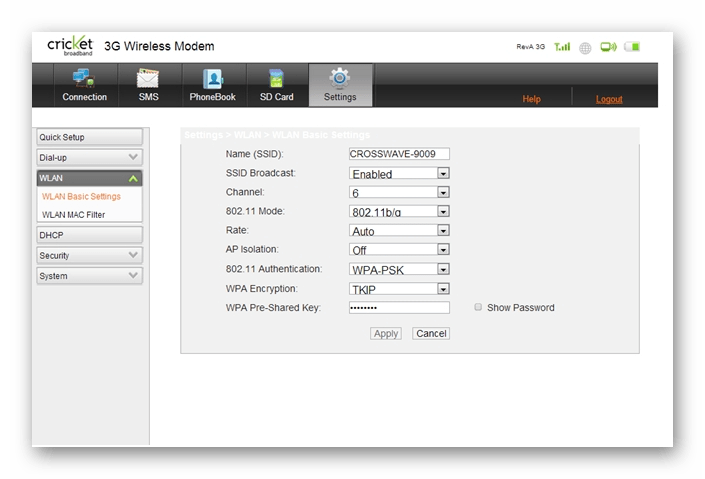Click the WPA Pre-Shared Key field

click(399, 308)
